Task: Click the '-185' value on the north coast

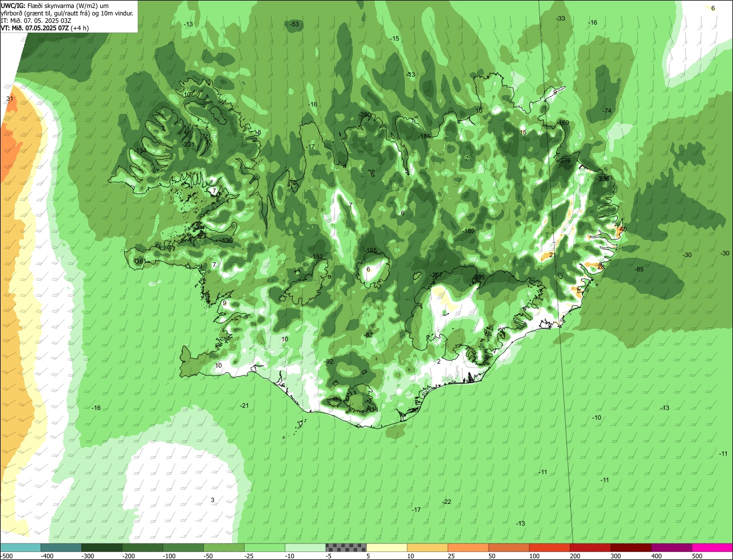Action: click(424, 136)
